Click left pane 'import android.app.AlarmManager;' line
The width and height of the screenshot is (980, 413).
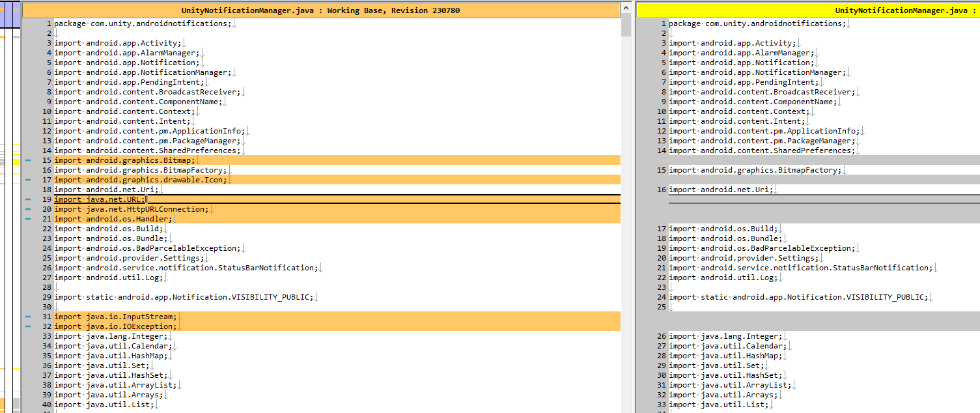127,53
